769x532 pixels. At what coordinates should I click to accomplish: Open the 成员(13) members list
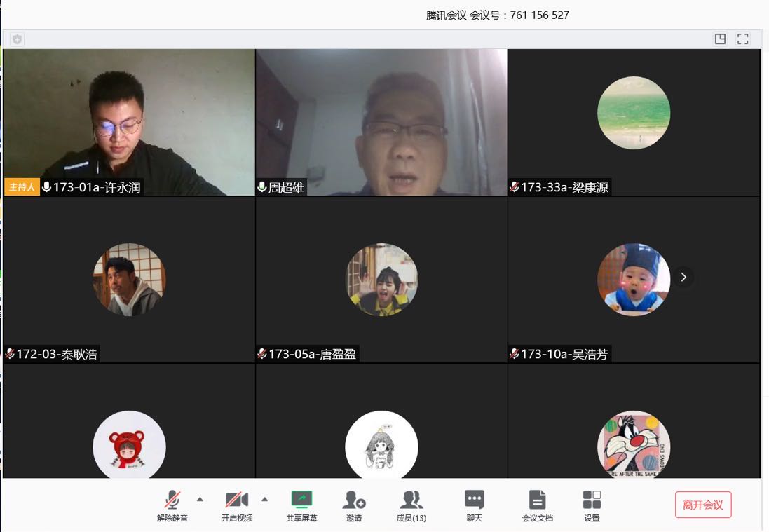(411, 505)
